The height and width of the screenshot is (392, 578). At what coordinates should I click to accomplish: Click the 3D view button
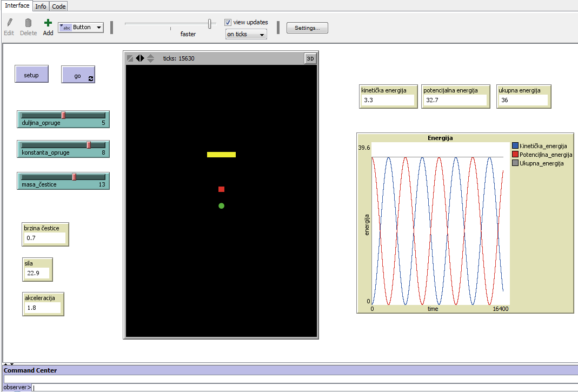pos(310,59)
